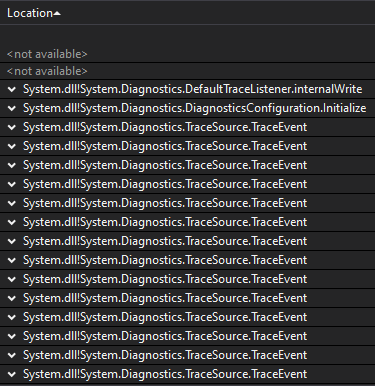Expand the DiagnosticsConfiguration.Initialize row chevron
The height and width of the screenshot is (386, 375).
(x=12, y=108)
